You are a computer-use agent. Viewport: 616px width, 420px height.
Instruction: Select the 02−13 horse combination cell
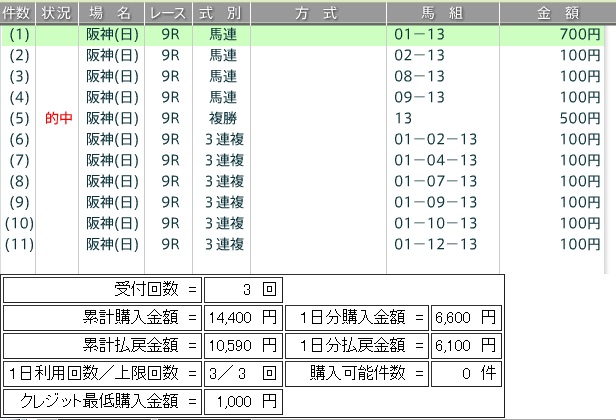(x=420, y=55)
